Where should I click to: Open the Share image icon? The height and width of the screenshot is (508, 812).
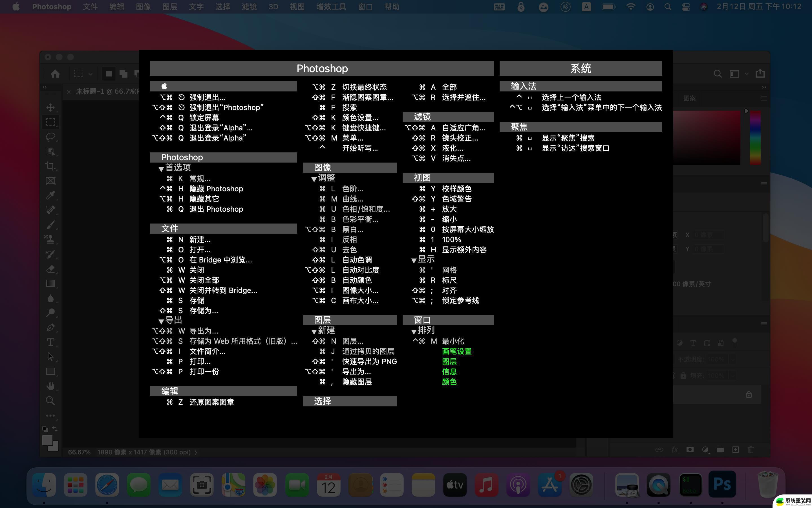tap(760, 73)
